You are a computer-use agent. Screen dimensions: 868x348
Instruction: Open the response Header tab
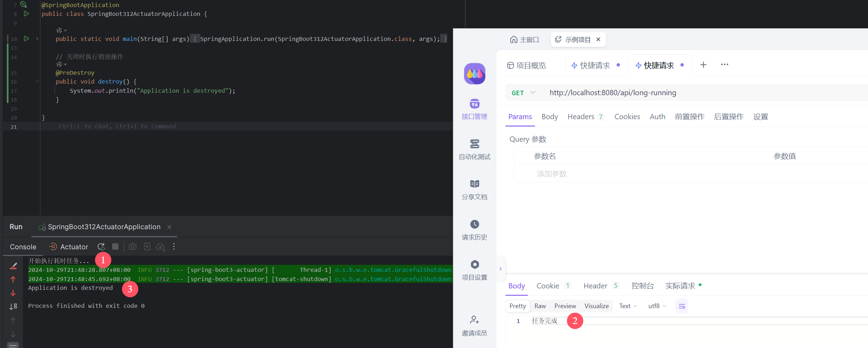pos(601,286)
